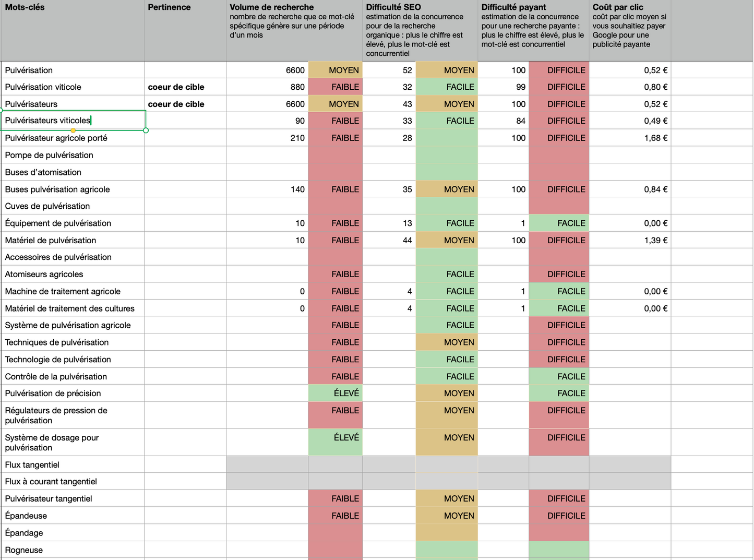Select the 'Épandage' keyword cell

click(x=73, y=533)
